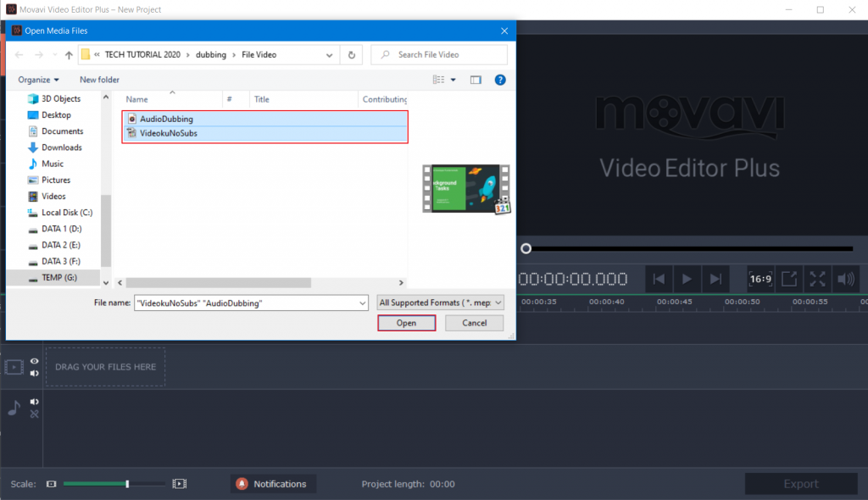Open view options dropdown arrow
The image size is (868, 500).
[x=453, y=80]
